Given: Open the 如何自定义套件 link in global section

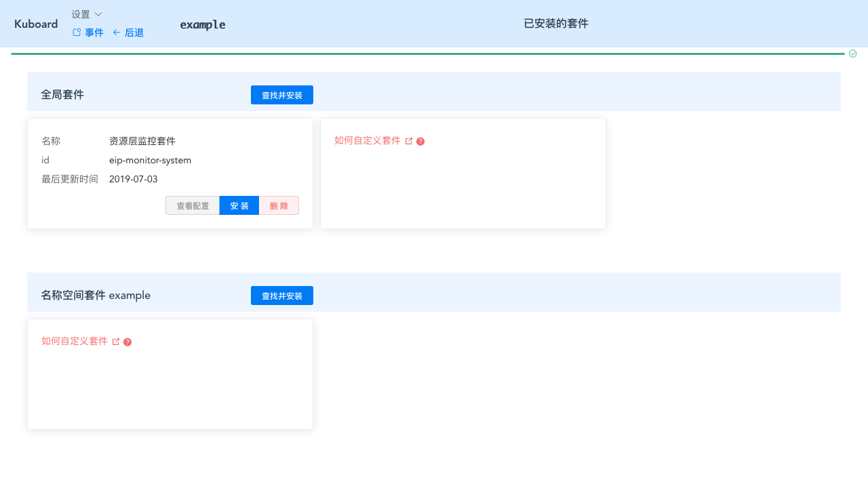Looking at the screenshot, I should pos(366,140).
